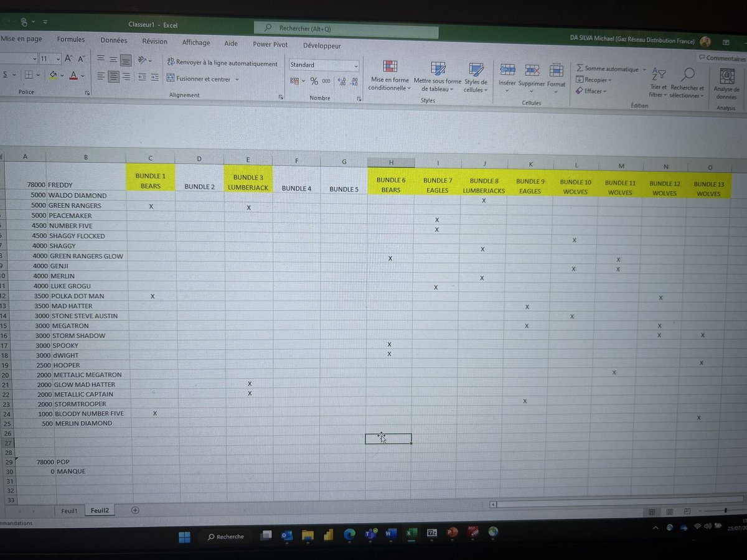Toggle center horizontal alignment

113,77
